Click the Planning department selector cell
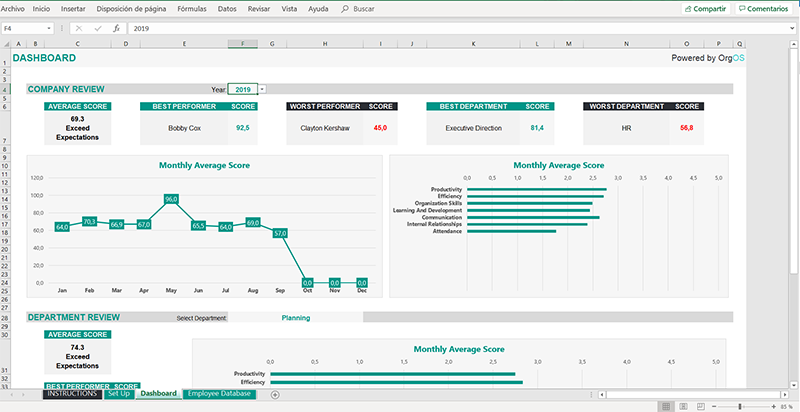 pyautogui.click(x=295, y=318)
